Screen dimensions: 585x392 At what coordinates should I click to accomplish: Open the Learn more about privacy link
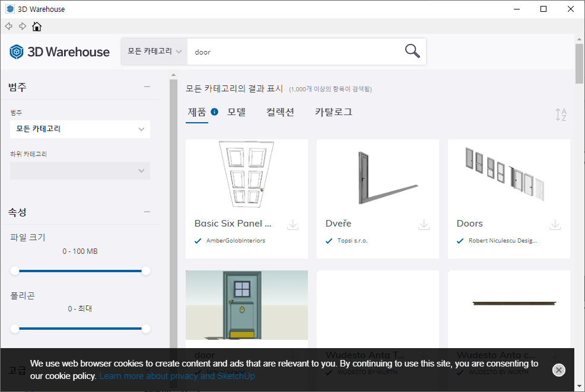pos(178,376)
